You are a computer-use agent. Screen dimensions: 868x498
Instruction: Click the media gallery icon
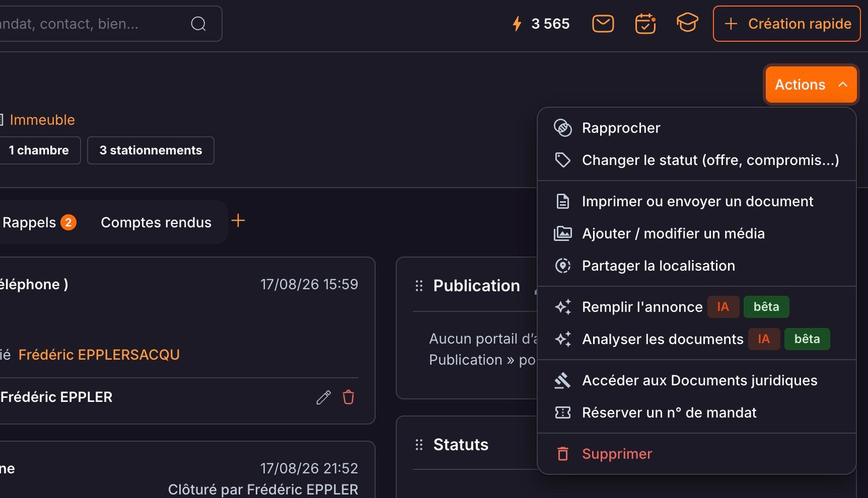click(x=563, y=233)
